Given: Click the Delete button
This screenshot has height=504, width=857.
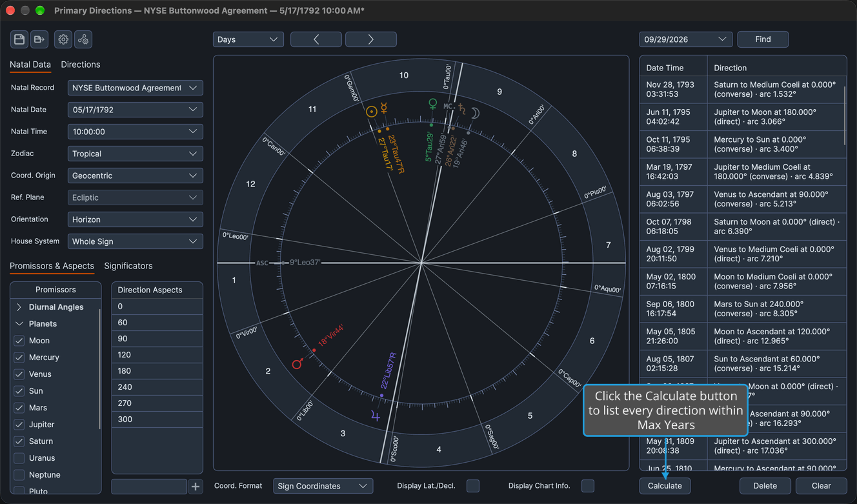Looking at the screenshot, I should pos(765,486).
